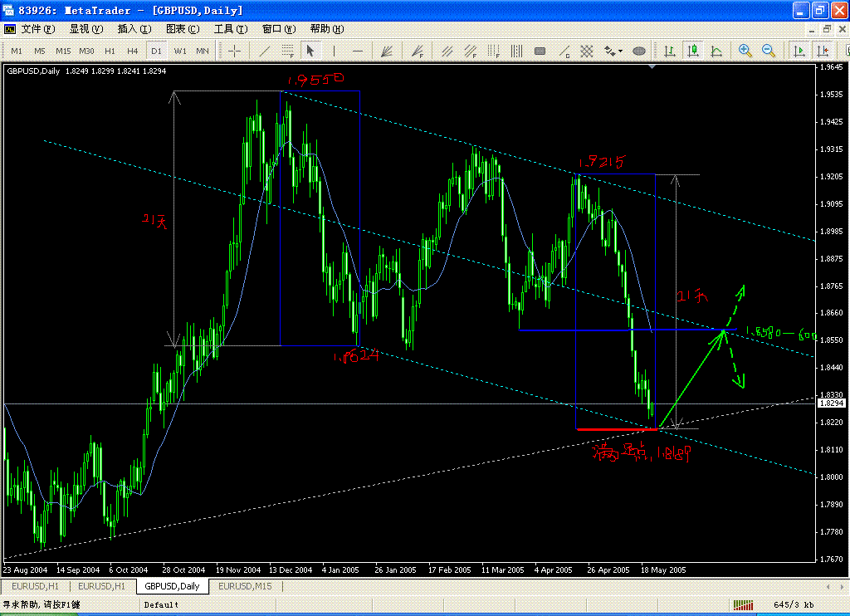The width and height of the screenshot is (850, 616).
Task: Select the Horizontal Line tool
Action: 355,51
